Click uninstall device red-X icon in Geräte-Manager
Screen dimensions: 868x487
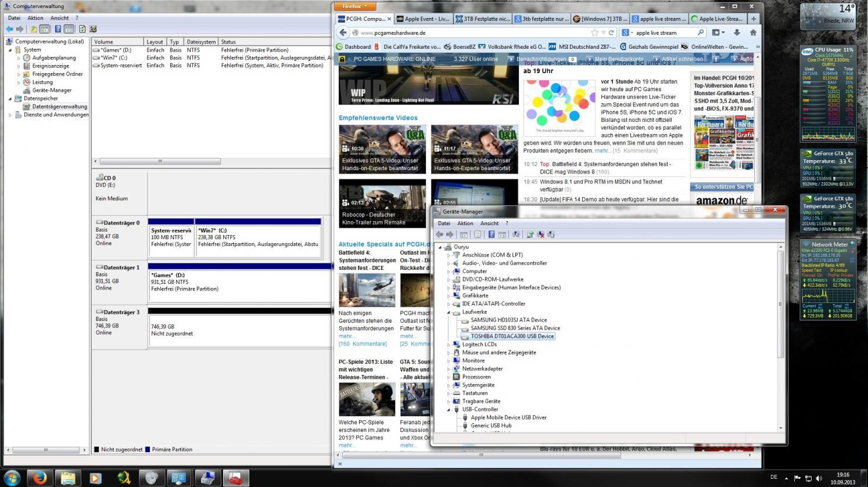tap(540, 235)
